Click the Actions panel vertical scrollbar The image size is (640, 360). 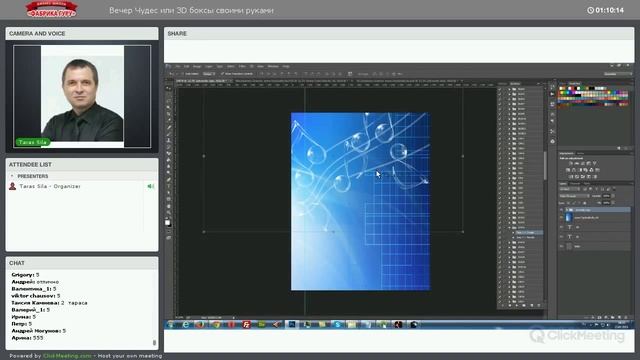(x=544, y=165)
